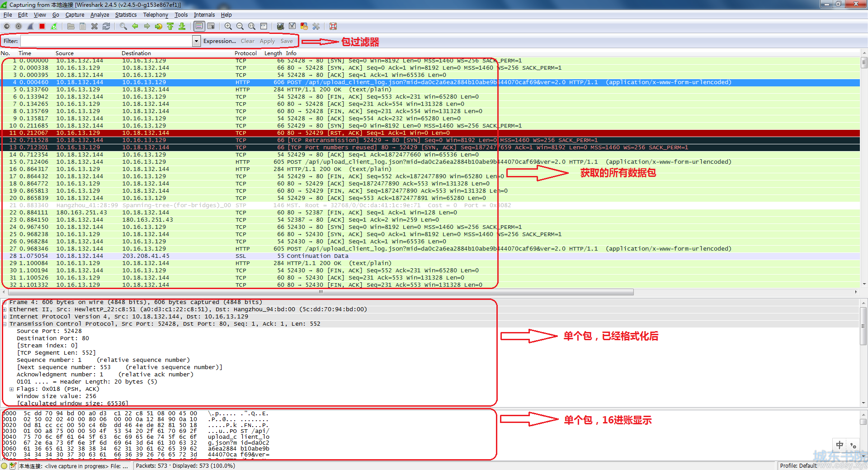This screenshot has height=470, width=868.
Task: Open the capture interfaces list icon
Action: (7, 26)
